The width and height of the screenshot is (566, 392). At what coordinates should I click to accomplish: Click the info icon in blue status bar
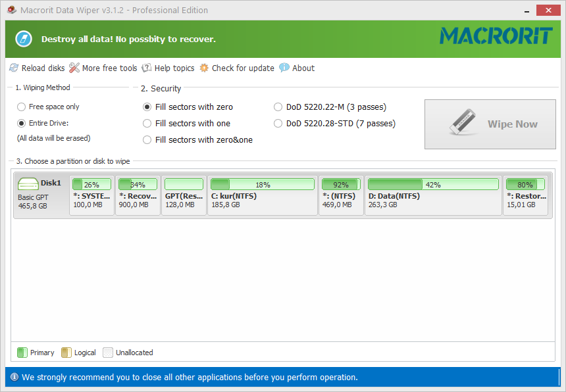14,377
